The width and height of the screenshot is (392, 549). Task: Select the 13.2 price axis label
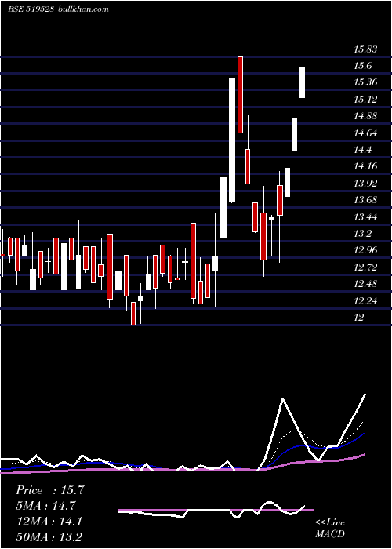pos(362,234)
